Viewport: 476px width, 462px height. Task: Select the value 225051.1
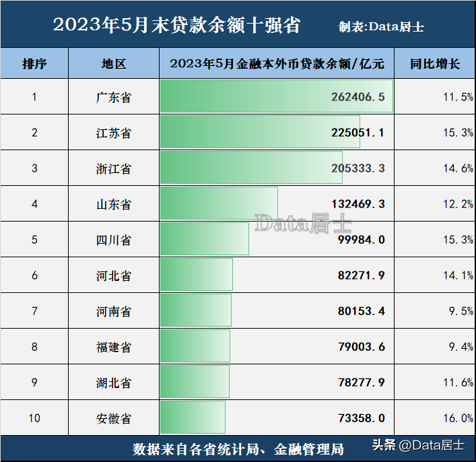click(358, 133)
